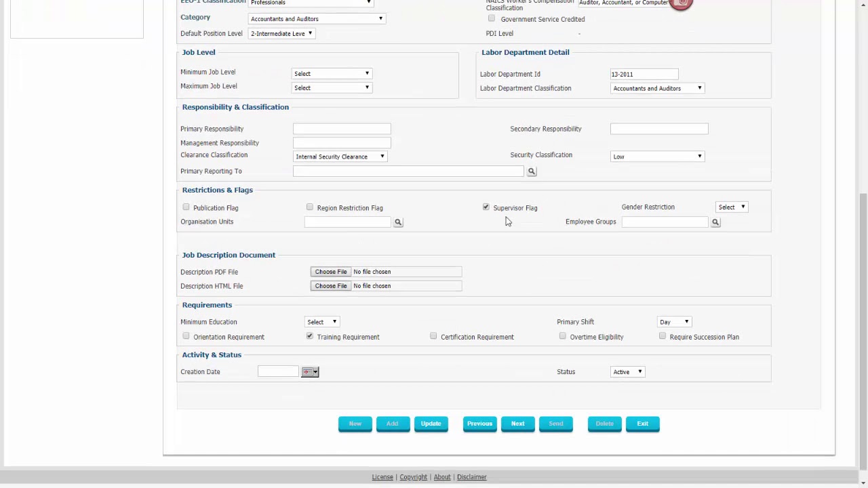Viewport: 868px width, 488px height.
Task: Open the Maximum Job Level dropdown
Action: click(x=332, y=87)
